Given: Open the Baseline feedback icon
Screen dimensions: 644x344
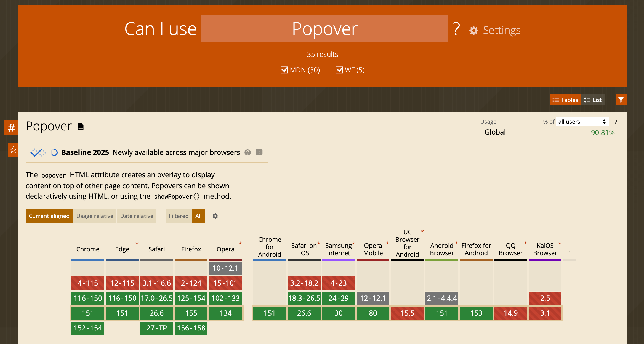Looking at the screenshot, I should tap(259, 152).
